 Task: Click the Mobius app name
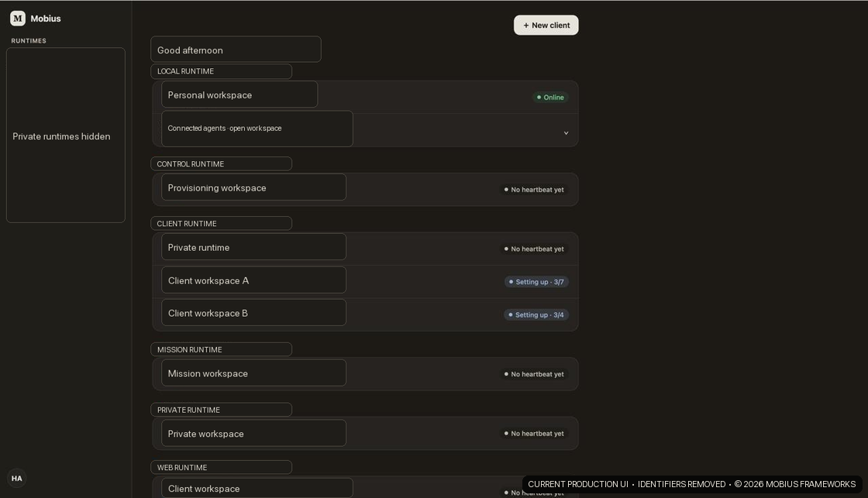[46, 19]
